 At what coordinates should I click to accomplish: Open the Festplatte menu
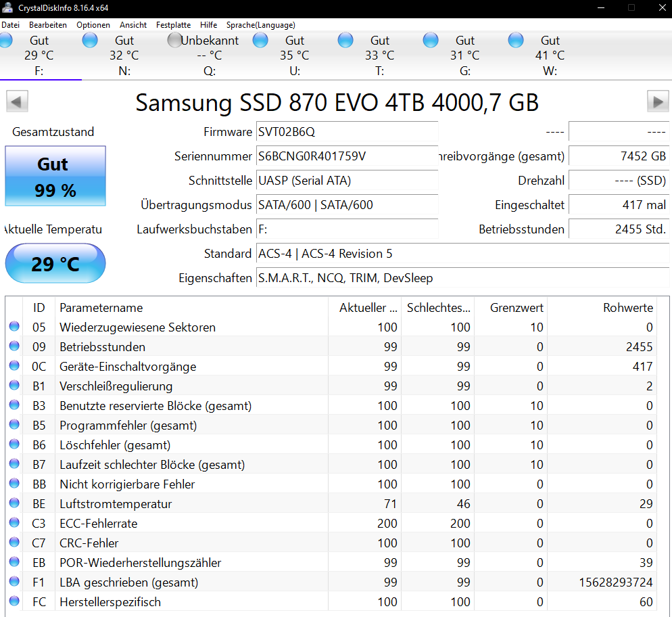tap(173, 25)
